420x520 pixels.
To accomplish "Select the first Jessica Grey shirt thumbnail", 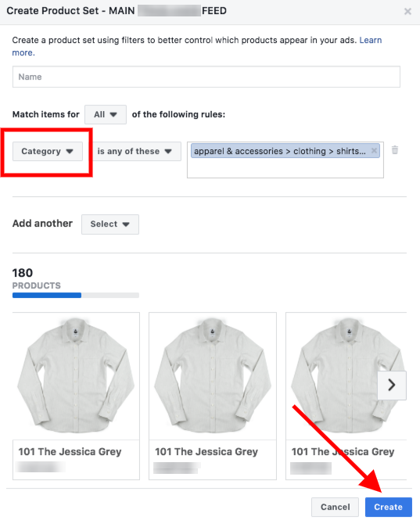I will click(76, 376).
